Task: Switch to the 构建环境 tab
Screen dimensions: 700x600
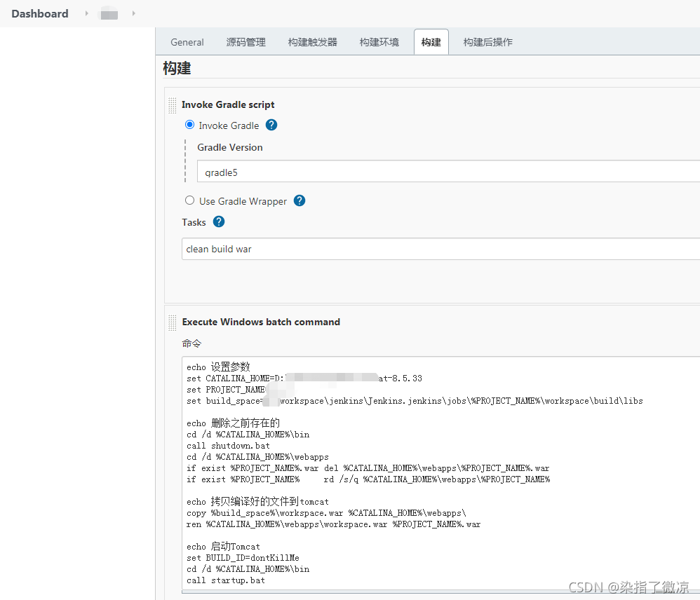Action: (x=379, y=42)
